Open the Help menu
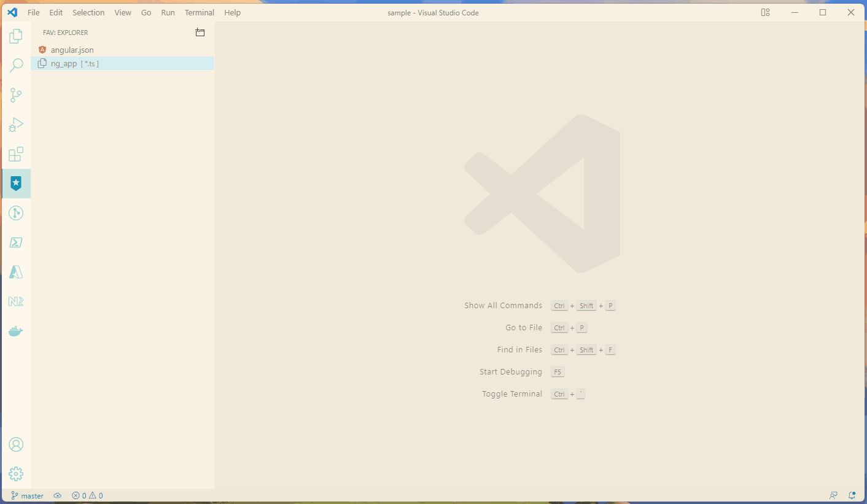 click(233, 12)
